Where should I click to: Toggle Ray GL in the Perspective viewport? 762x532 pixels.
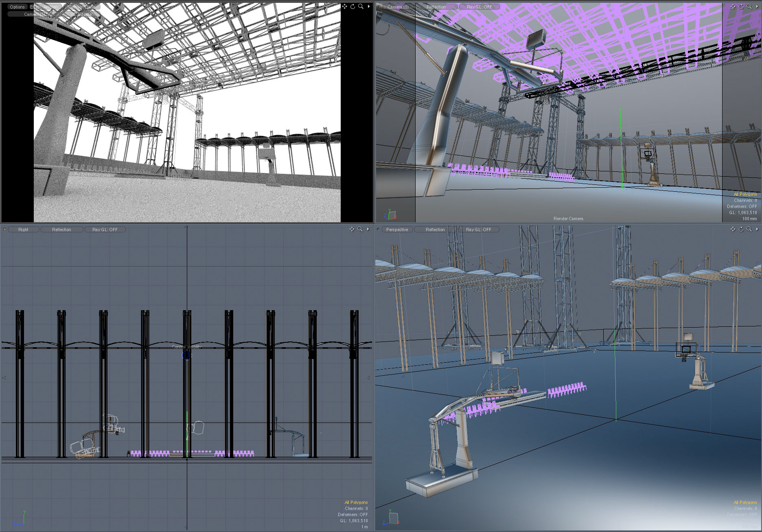click(478, 230)
